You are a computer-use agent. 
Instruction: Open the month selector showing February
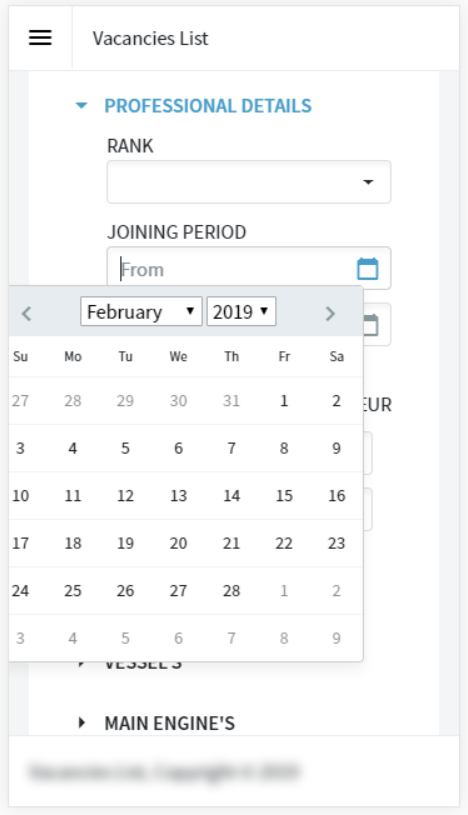click(141, 312)
